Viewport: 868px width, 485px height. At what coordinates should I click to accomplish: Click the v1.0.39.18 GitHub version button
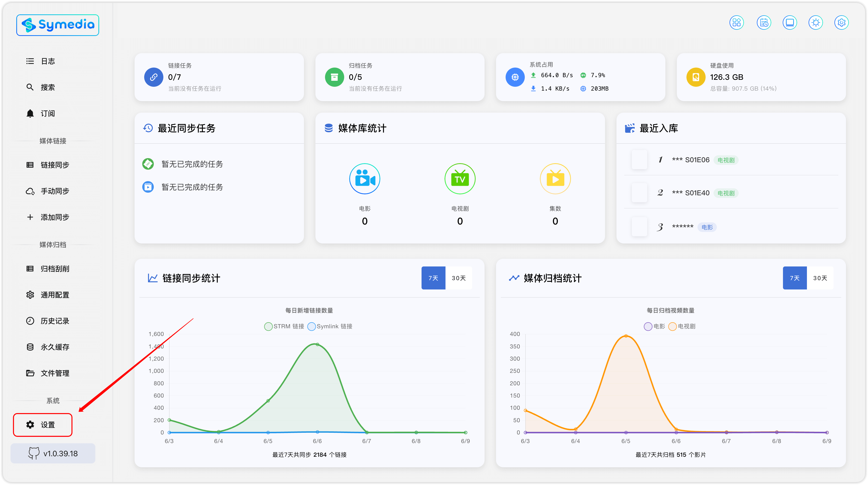coord(53,453)
